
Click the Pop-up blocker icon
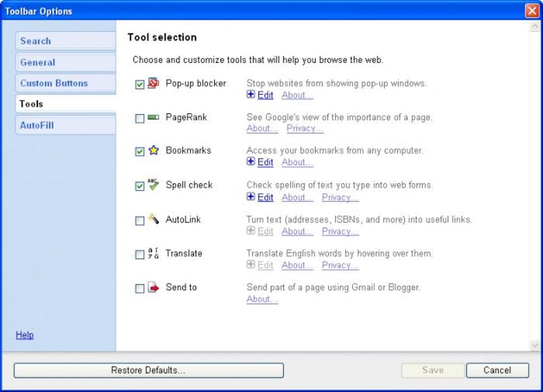[x=153, y=83]
